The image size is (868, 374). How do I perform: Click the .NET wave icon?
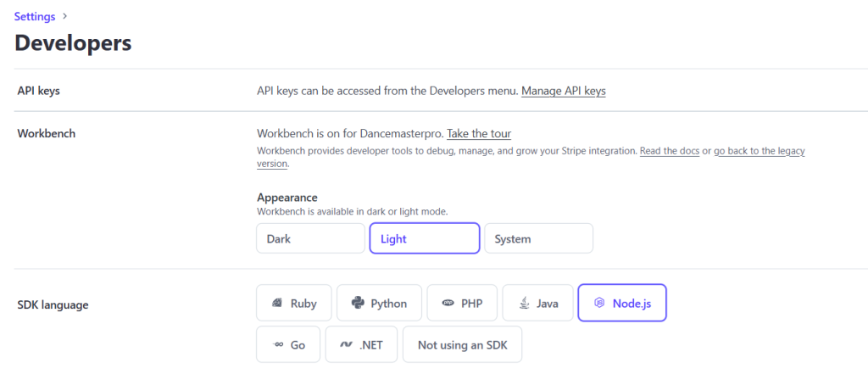click(x=346, y=345)
